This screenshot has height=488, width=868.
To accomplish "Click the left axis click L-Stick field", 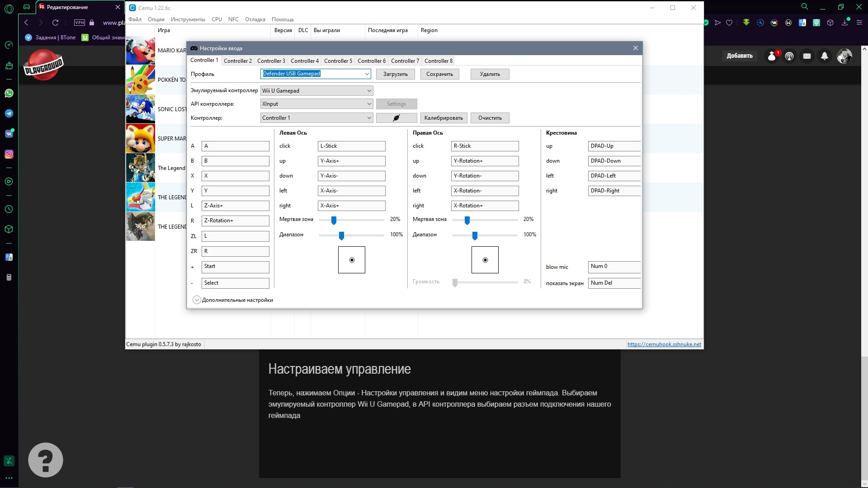I will 352,146.
